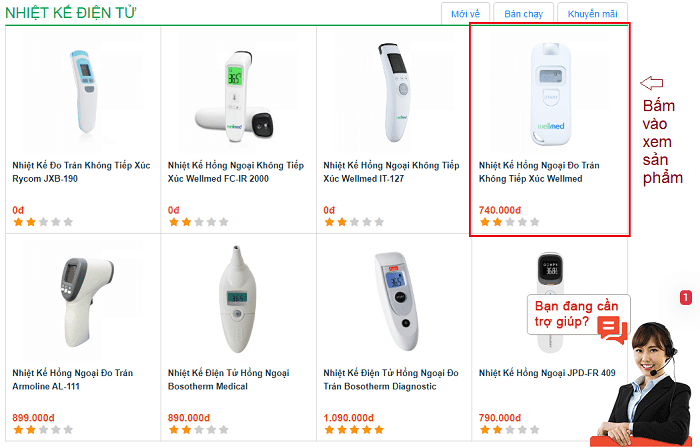The height and width of the screenshot is (448, 700).
Task: Open the chat message icon
Action: coord(611,329)
